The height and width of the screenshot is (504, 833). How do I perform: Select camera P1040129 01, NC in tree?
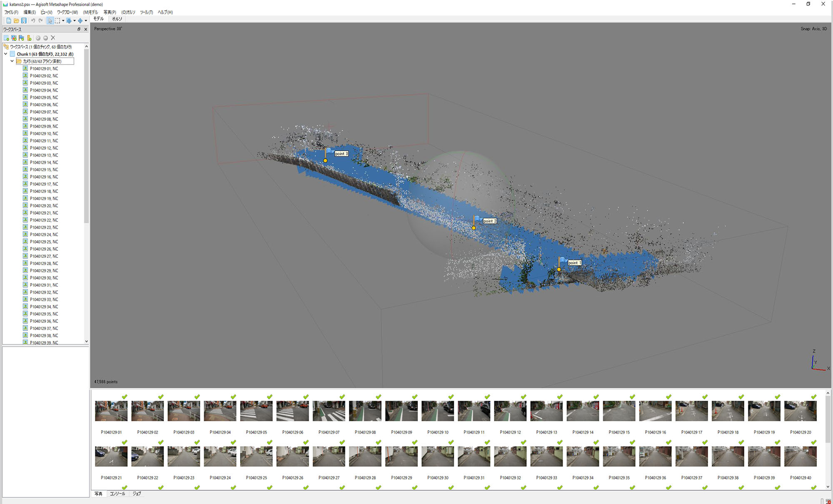[44, 68]
